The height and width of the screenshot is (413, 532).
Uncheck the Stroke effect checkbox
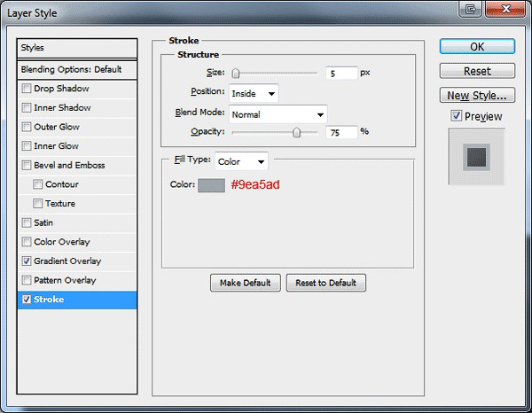[x=27, y=300]
